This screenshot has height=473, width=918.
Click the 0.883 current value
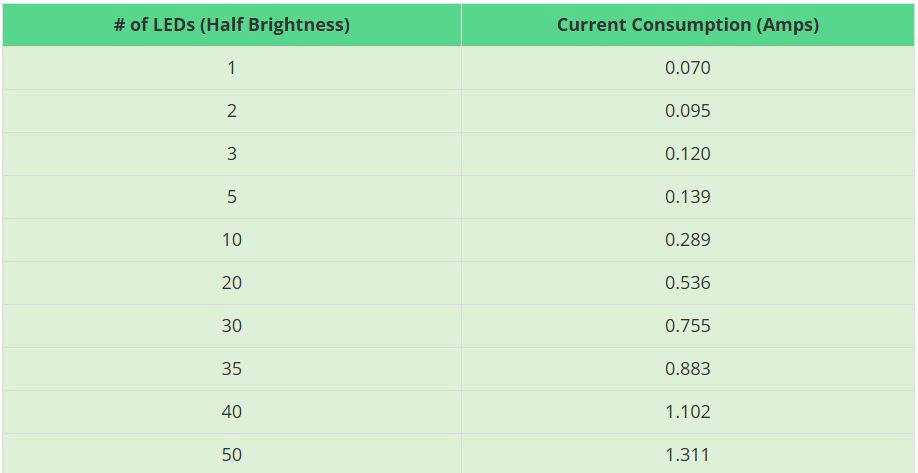tap(688, 369)
